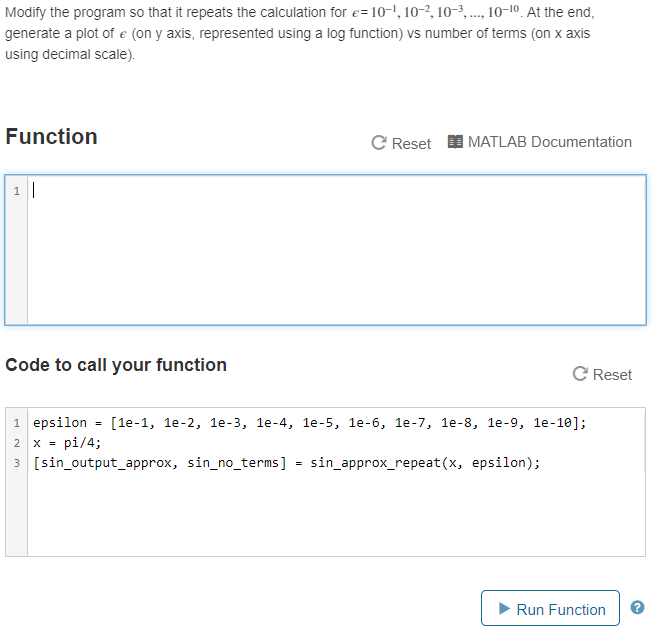Place cursor in the epsilon array line
The height and width of the screenshot is (635, 654).
(x=309, y=423)
